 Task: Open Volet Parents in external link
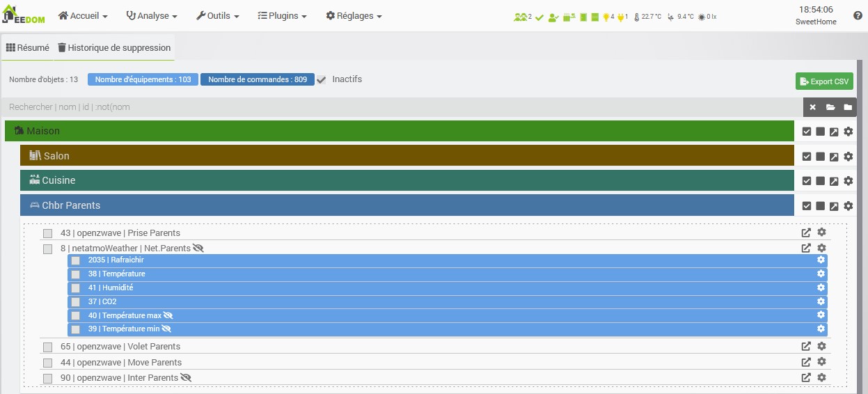(806, 346)
